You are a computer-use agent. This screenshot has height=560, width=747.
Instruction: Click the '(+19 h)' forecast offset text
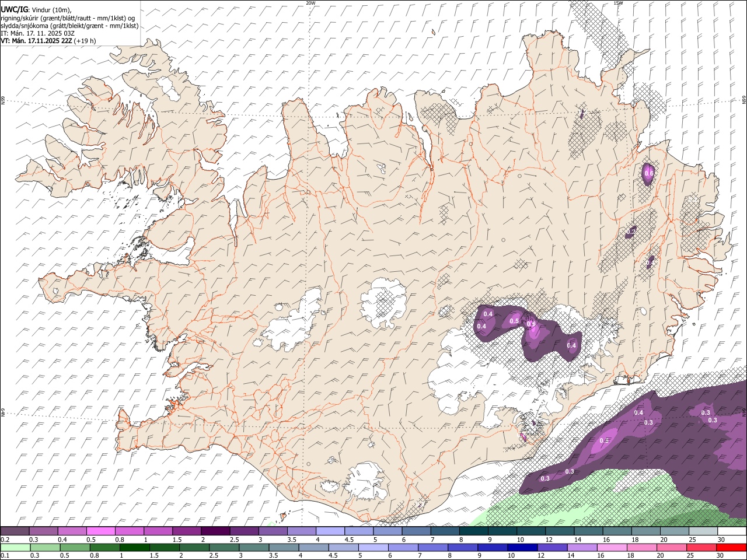[x=85, y=41]
